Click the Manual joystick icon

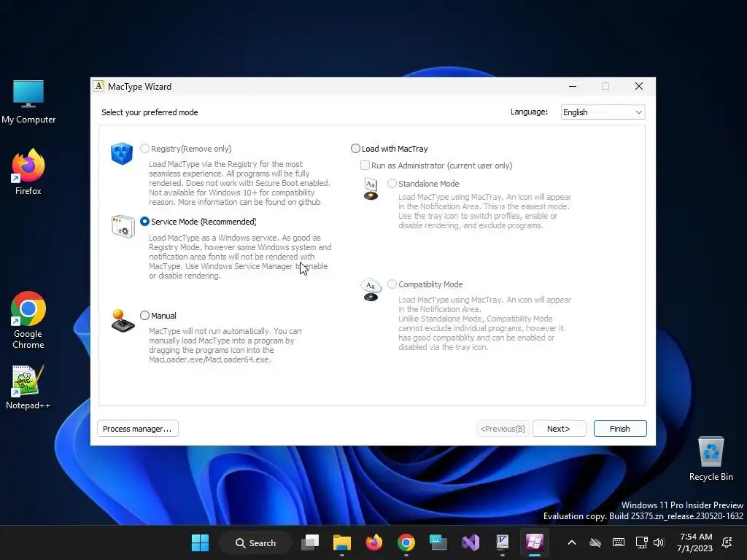point(123,321)
